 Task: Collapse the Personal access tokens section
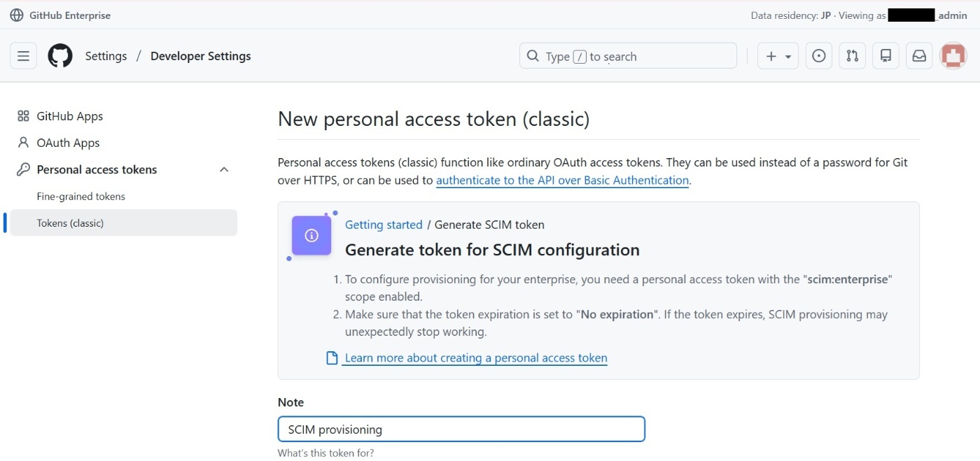224,170
